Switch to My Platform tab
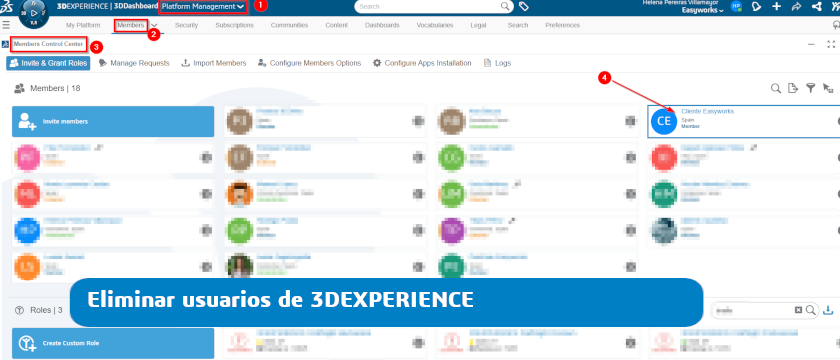 (x=83, y=25)
